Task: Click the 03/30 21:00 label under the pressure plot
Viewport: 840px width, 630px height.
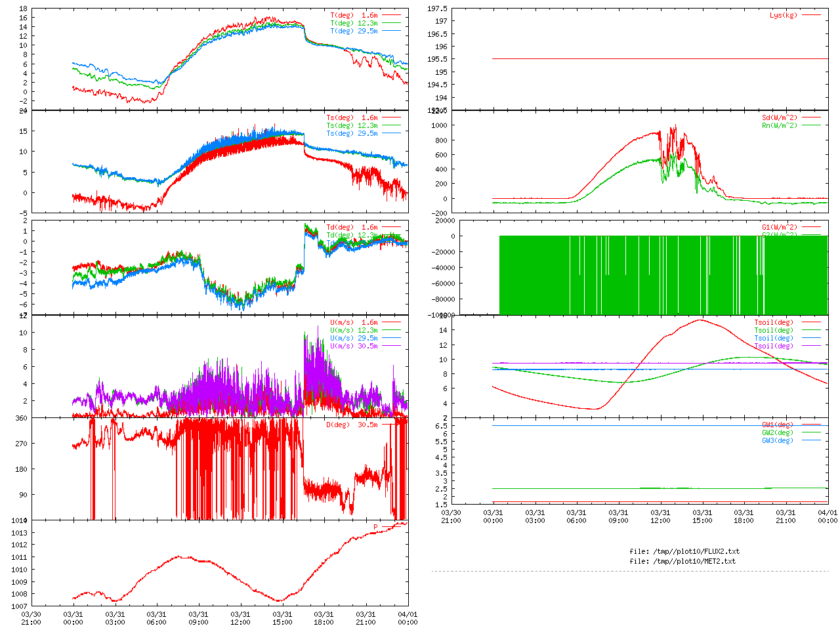Action: (31, 618)
